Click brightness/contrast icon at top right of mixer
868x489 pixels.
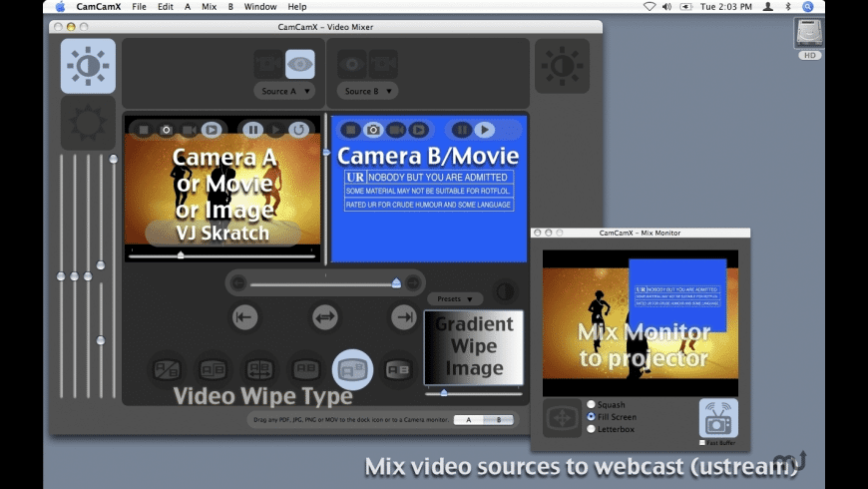(562, 66)
